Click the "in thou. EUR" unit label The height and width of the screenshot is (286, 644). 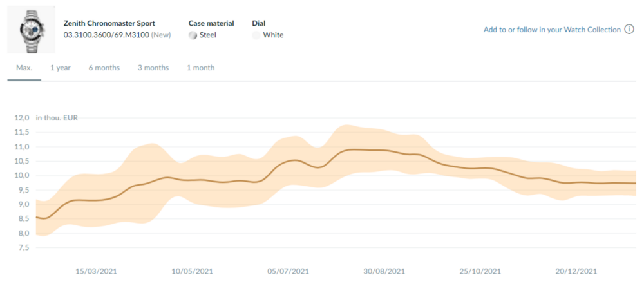tap(57, 118)
